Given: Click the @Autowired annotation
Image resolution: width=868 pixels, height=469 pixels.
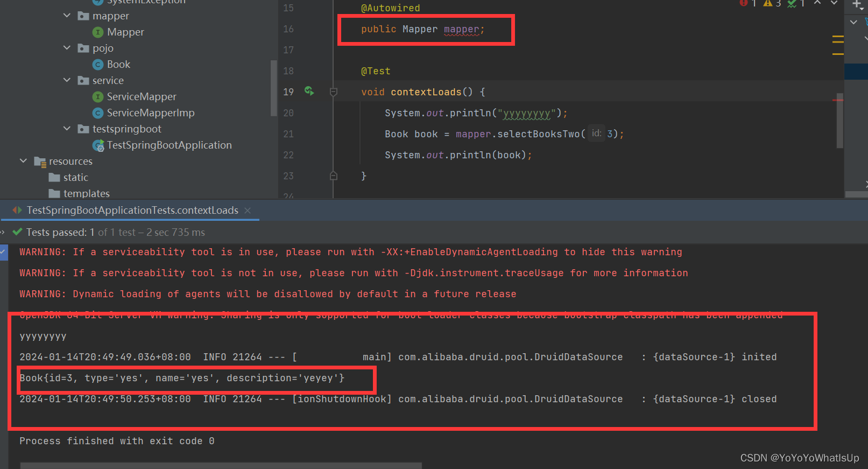Looking at the screenshot, I should [x=391, y=8].
